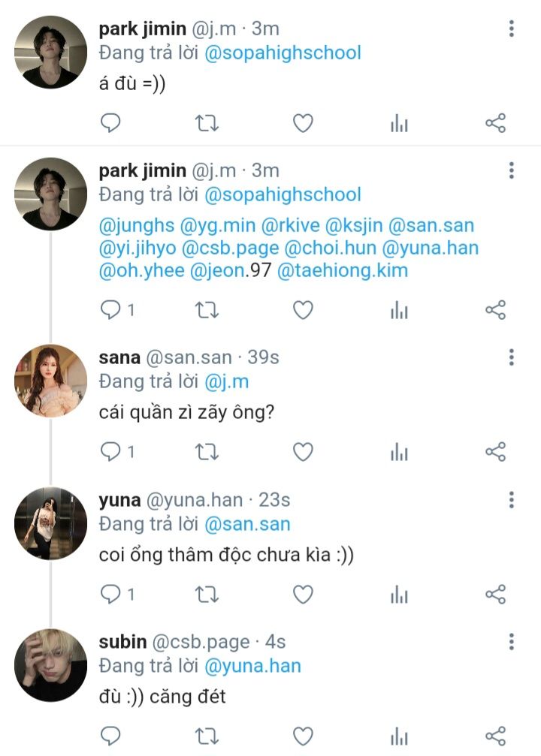
Task: Open subin's profile avatar
Action: click(51, 664)
